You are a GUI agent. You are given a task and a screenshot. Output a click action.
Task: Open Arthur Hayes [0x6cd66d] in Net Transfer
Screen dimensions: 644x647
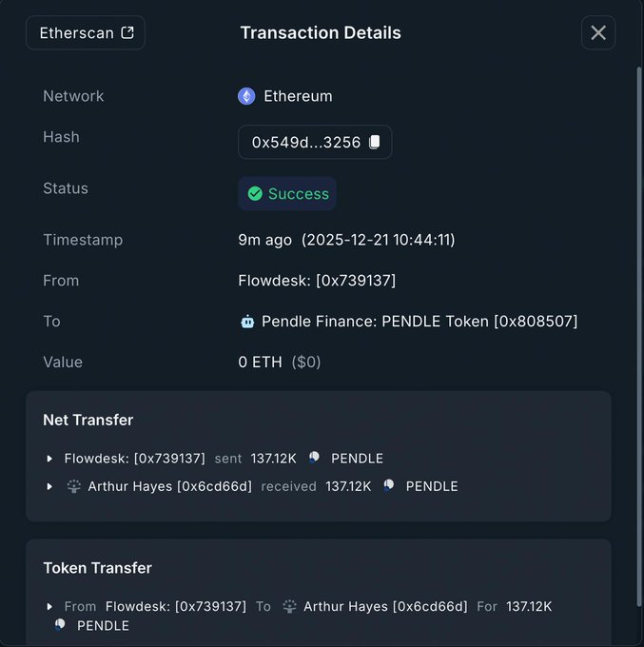pyautogui.click(x=169, y=486)
